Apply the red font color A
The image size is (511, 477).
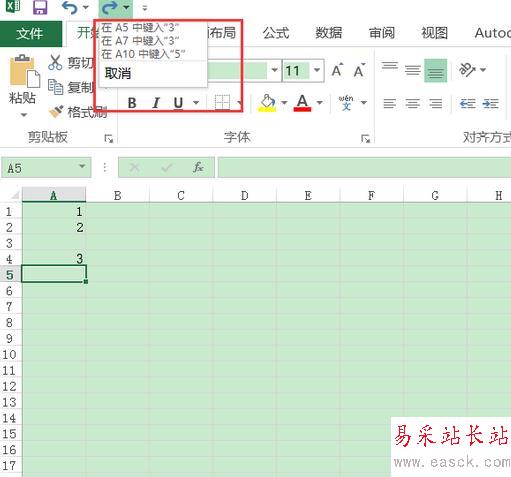(x=302, y=103)
